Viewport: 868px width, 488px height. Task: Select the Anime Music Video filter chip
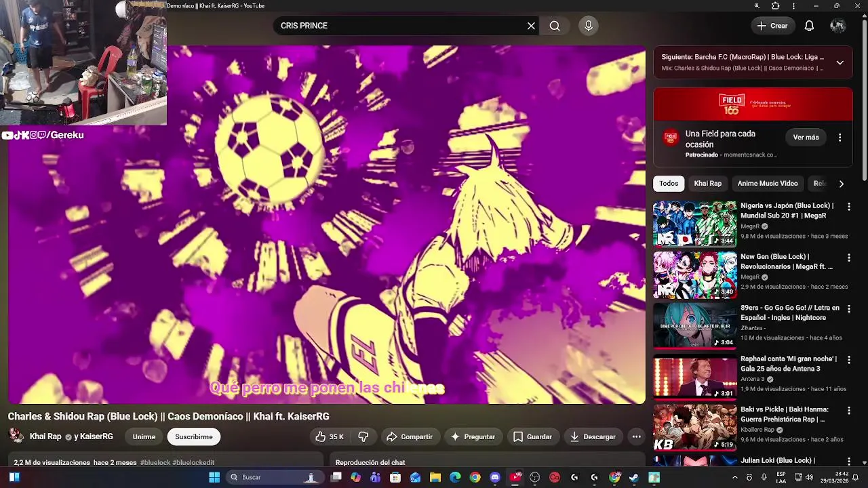(x=768, y=184)
